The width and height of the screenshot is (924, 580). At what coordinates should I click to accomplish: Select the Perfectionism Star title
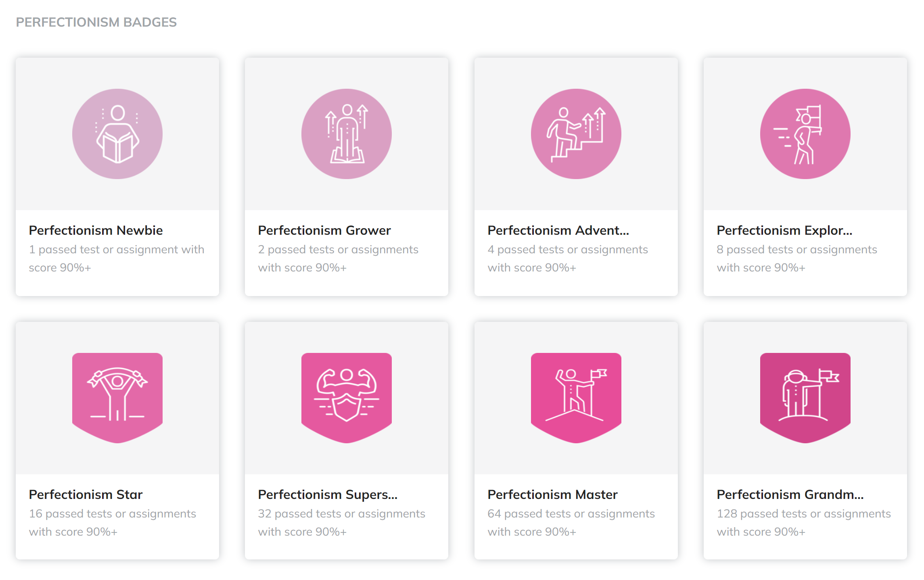(x=86, y=494)
